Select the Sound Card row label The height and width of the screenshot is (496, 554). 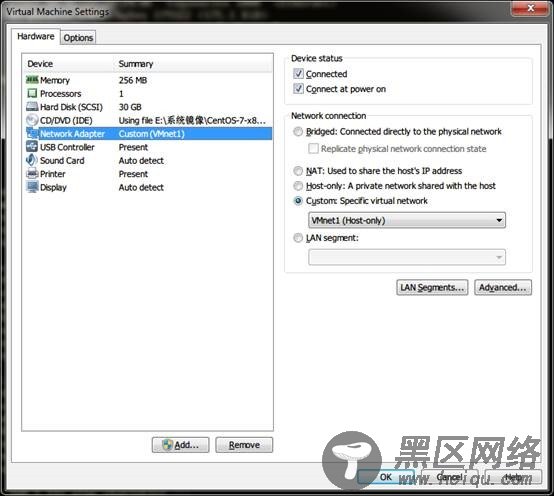pyautogui.click(x=62, y=161)
